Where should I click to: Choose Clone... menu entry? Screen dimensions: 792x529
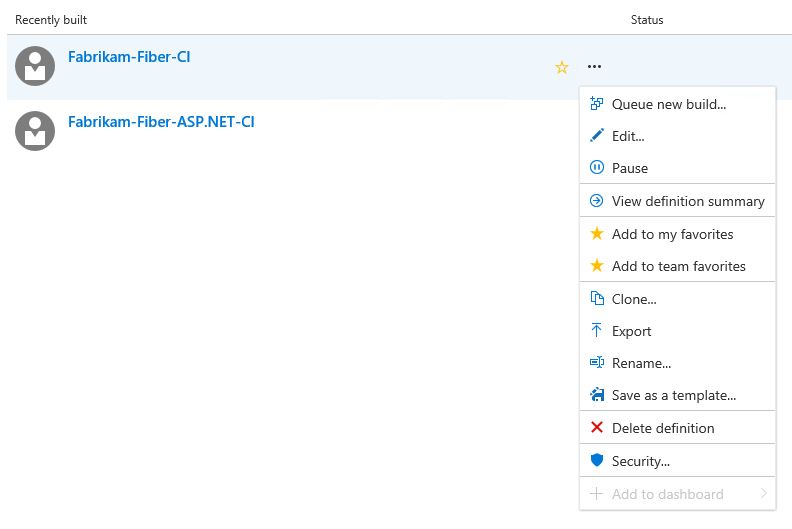click(677, 299)
